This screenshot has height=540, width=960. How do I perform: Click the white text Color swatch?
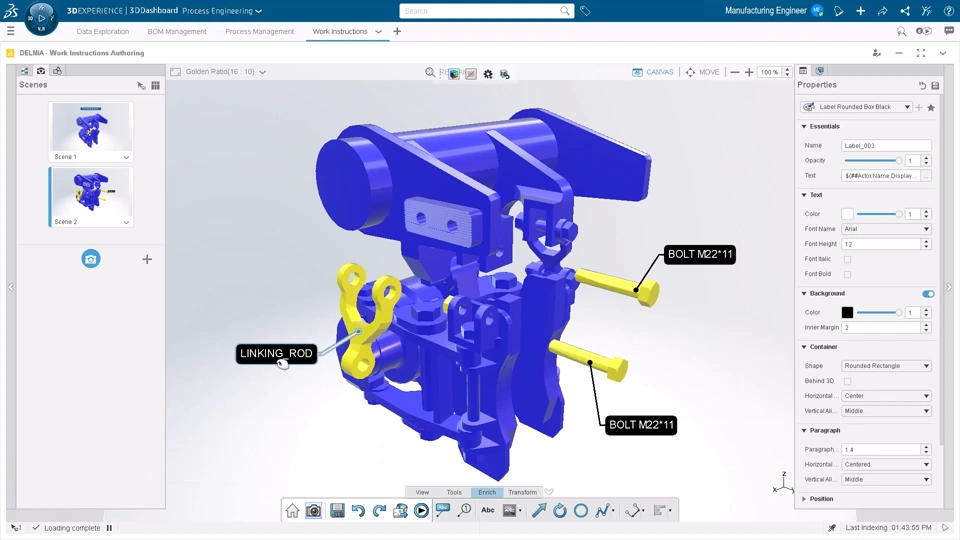click(x=847, y=214)
